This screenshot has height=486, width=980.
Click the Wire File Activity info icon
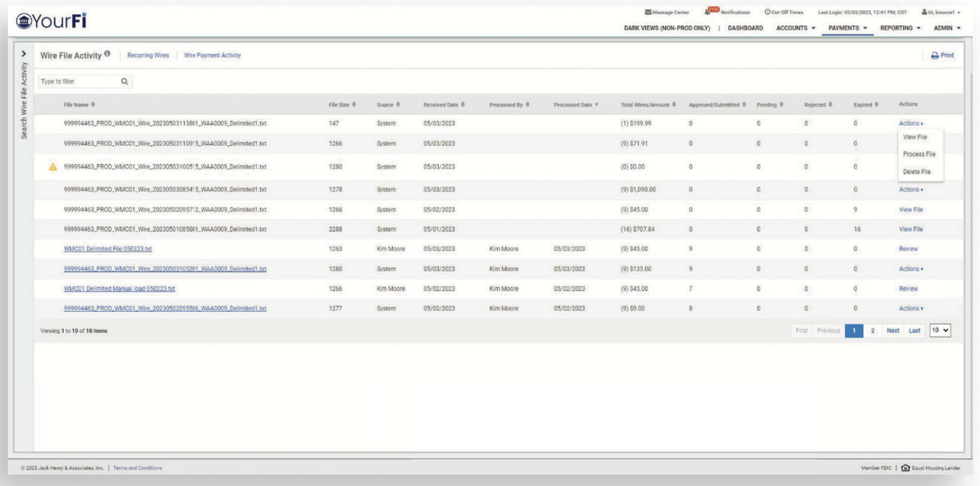(107, 54)
